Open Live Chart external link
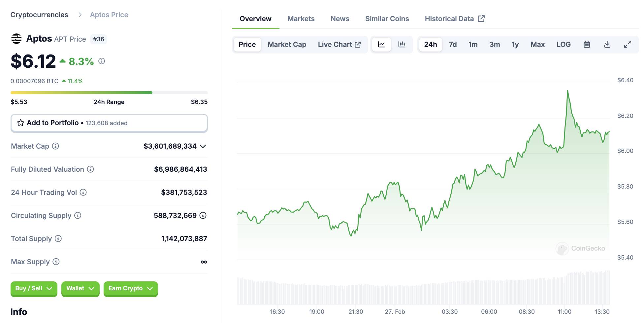Image resolution: width=644 pixels, height=323 pixels. click(x=339, y=44)
